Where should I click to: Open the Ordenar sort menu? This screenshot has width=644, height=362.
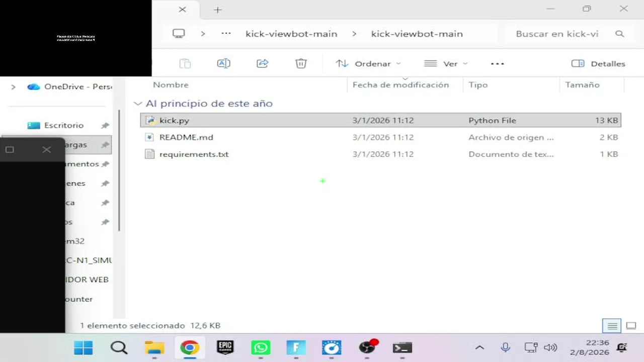pyautogui.click(x=369, y=63)
